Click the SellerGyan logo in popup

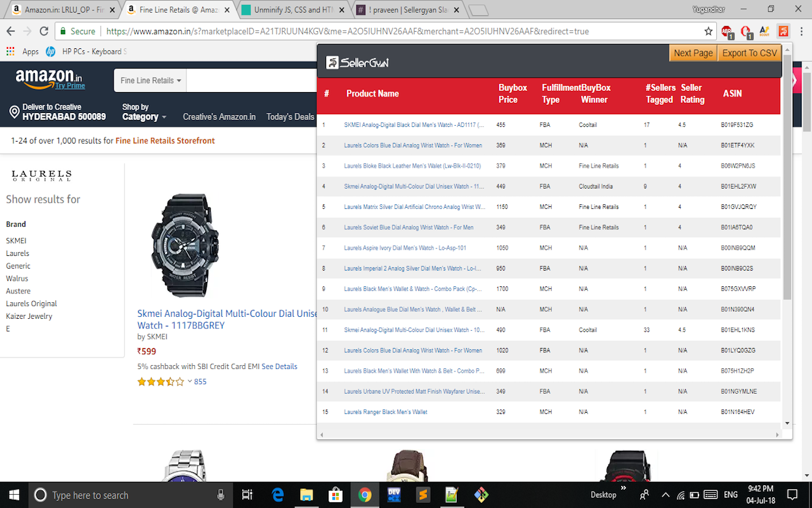[357, 62]
